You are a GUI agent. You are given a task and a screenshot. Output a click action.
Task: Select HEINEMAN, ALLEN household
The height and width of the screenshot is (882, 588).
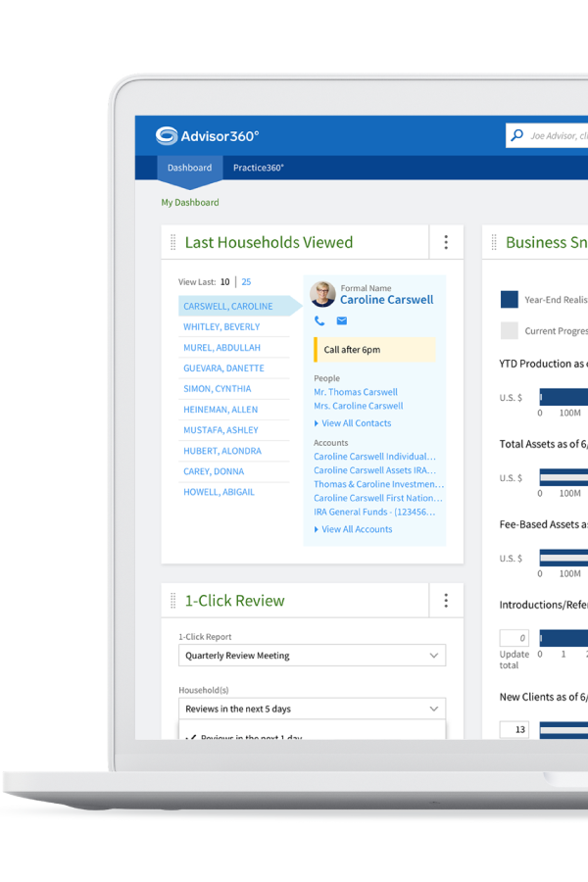[234, 410]
